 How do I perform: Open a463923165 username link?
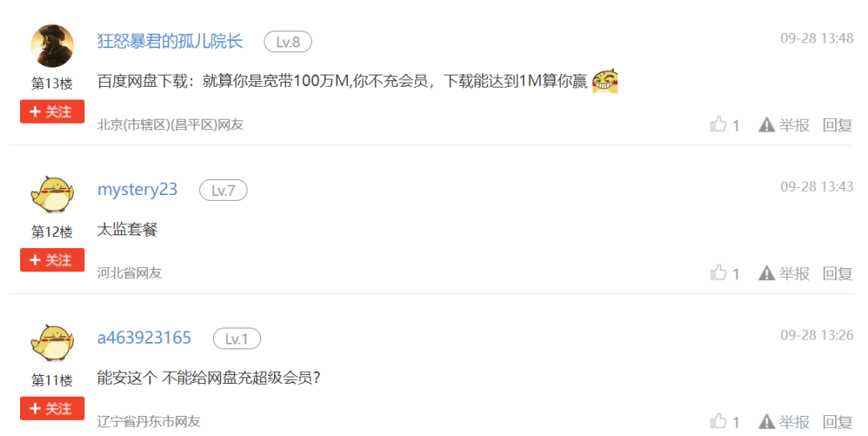point(145,337)
